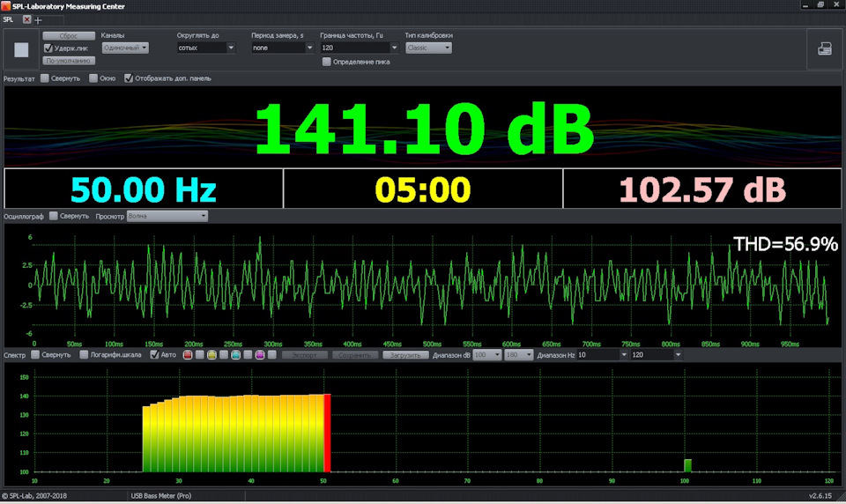Open the Округлять до dropdown
The width and height of the screenshot is (846, 504).
click(x=205, y=48)
